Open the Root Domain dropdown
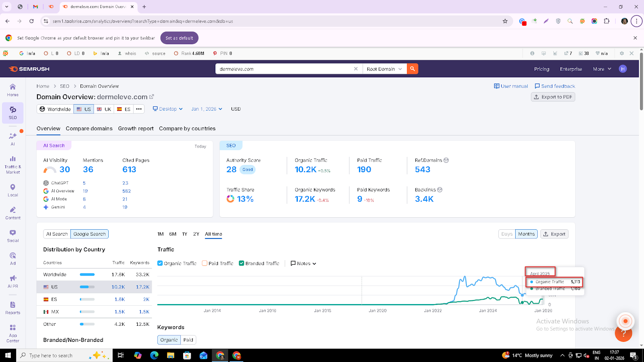This screenshot has height=362, width=644. (384, 69)
